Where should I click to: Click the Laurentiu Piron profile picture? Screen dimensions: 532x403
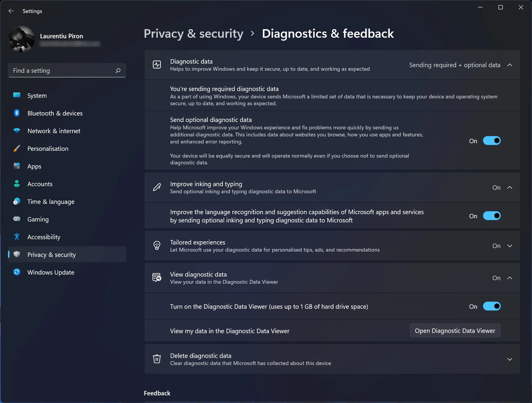pyautogui.click(x=22, y=39)
